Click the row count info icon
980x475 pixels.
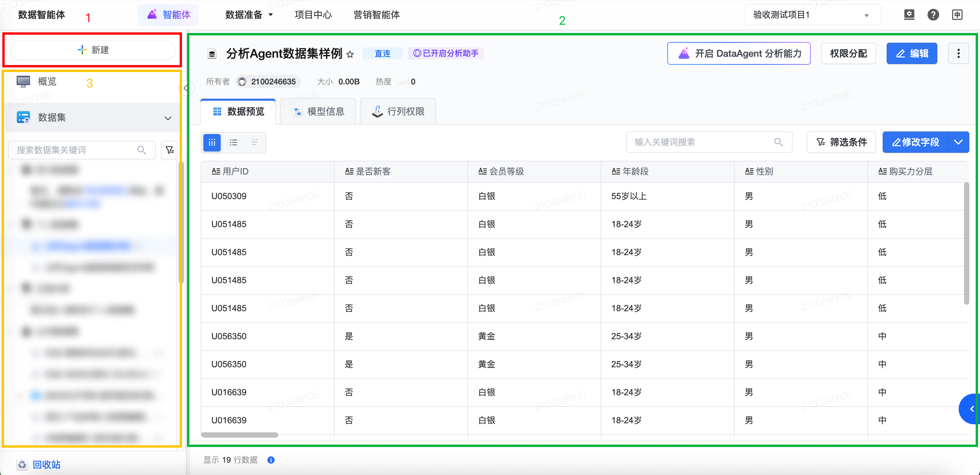pos(271,460)
